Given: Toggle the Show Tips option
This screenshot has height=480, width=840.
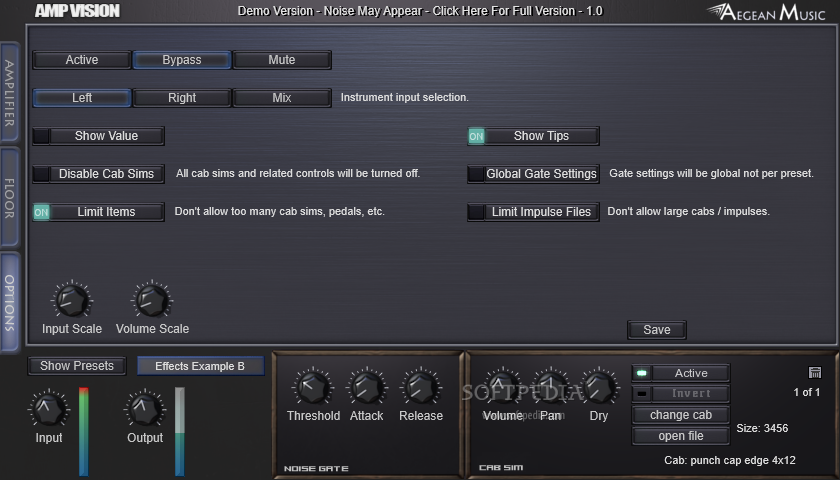Looking at the screenshot, I should pyautogui.click(x=534, y=136).
